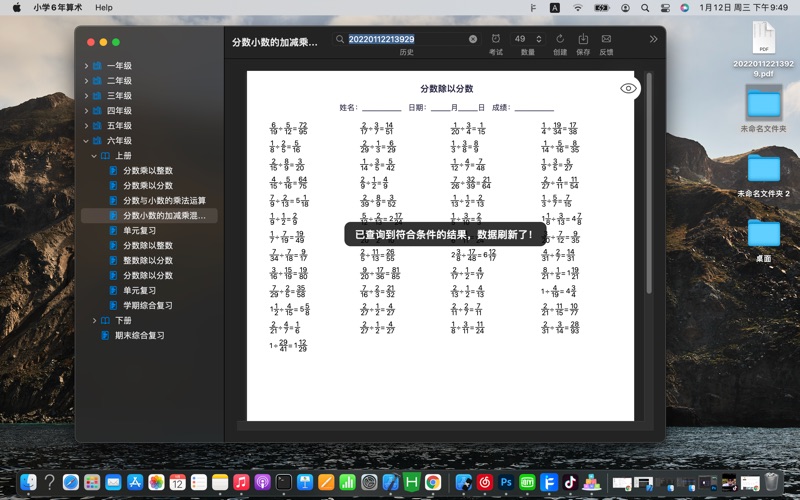This screenshot has width=800, height=500.
Task: Open Finder from the dock
Action: (x=28, y=482)
